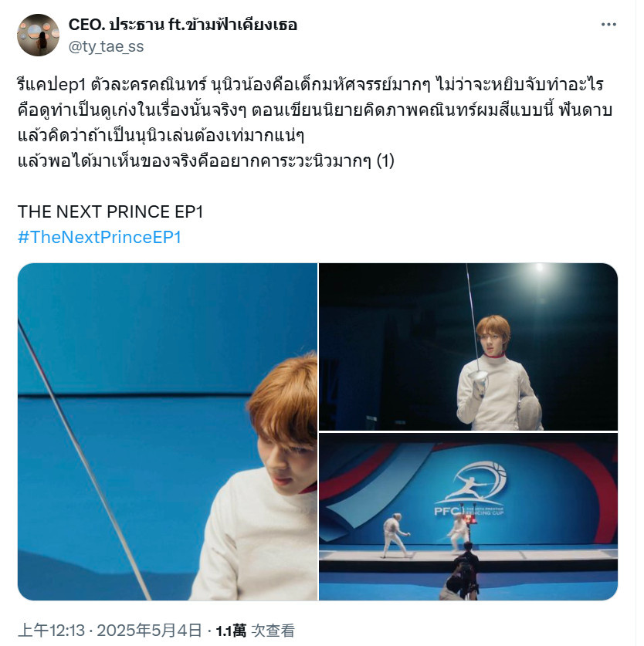Click the Thai tweet text paragraph
Screen dimensions: 644x646
pos(314,123)
